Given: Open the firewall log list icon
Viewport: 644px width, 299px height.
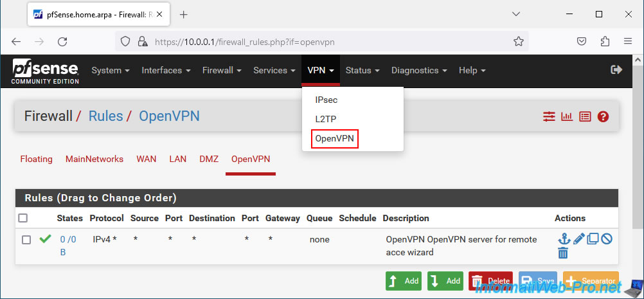Looking at the screenshot, I should click(x=585, y=116).
